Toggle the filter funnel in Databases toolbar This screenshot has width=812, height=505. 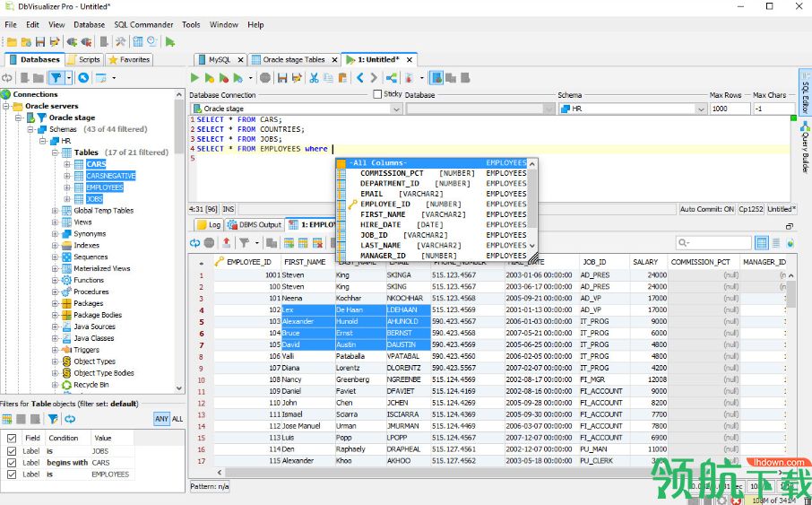tap(56, 78)
